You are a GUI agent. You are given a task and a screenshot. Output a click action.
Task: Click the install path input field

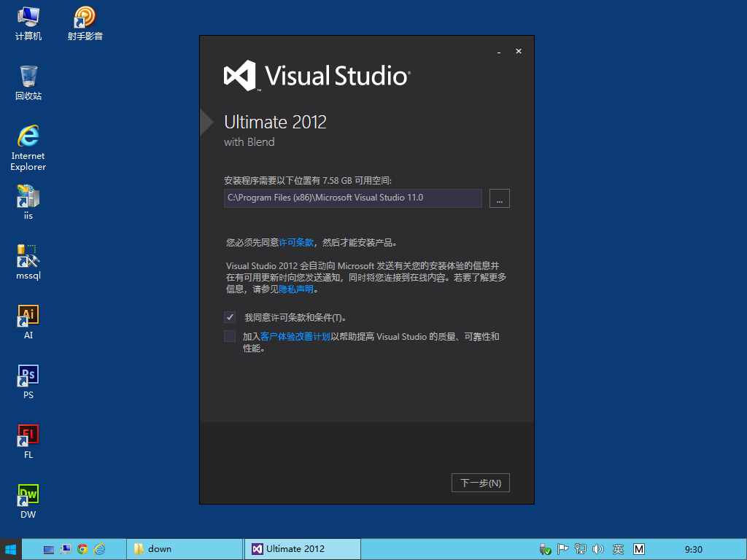(x=353, y=198)
